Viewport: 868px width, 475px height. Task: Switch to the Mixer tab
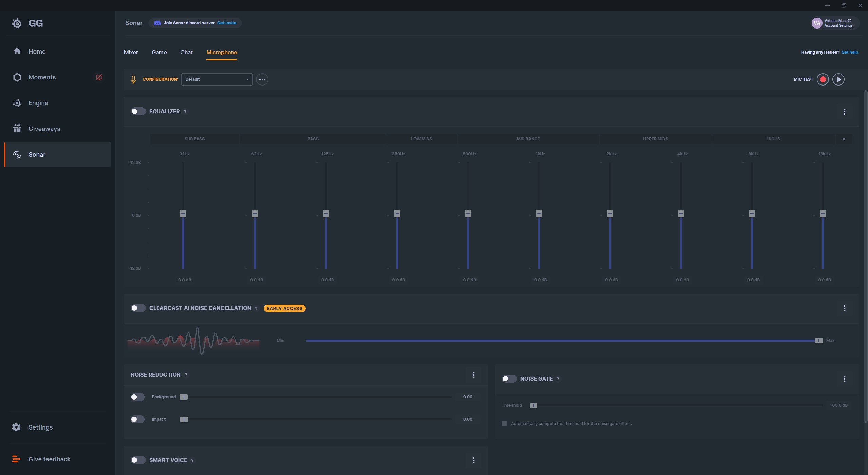click(131, 52)
